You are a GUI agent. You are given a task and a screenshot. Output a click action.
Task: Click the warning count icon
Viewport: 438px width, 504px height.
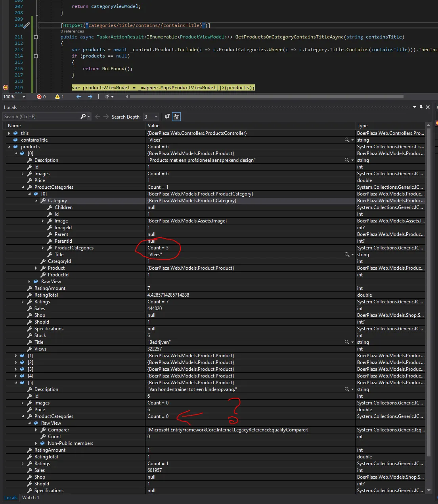(57, 97)
